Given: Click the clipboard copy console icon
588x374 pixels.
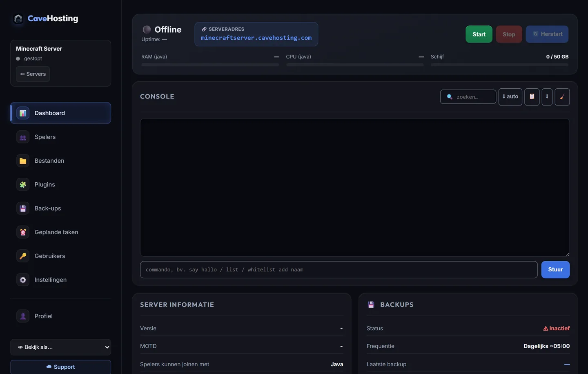Looking at the screenshot, I should [532, 97].
